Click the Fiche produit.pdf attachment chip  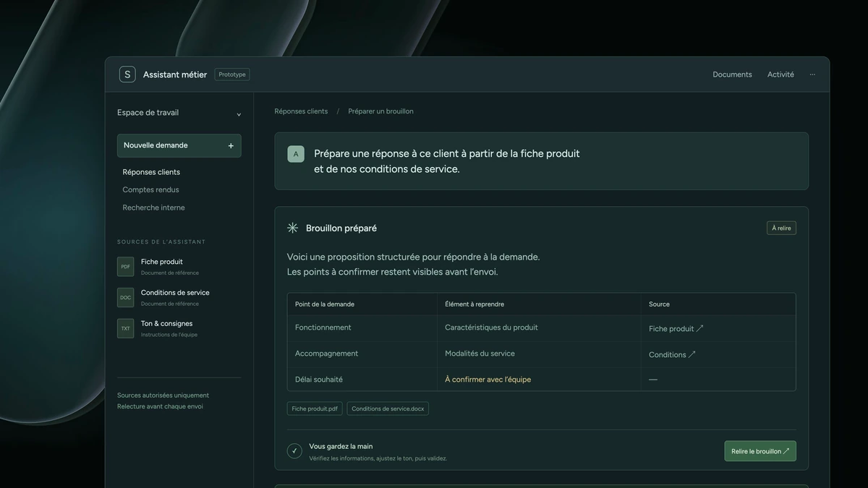point(315,408)
